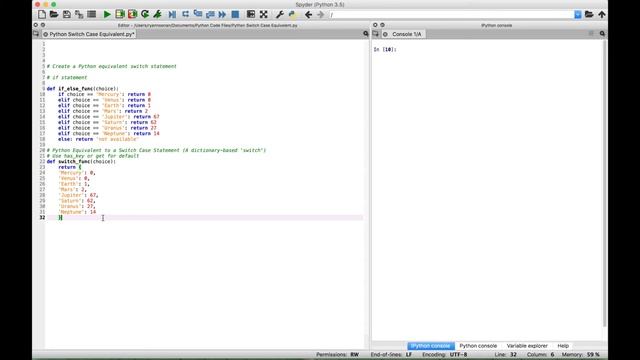
Task: Click the working directory path field
Action: pos(451,15)
